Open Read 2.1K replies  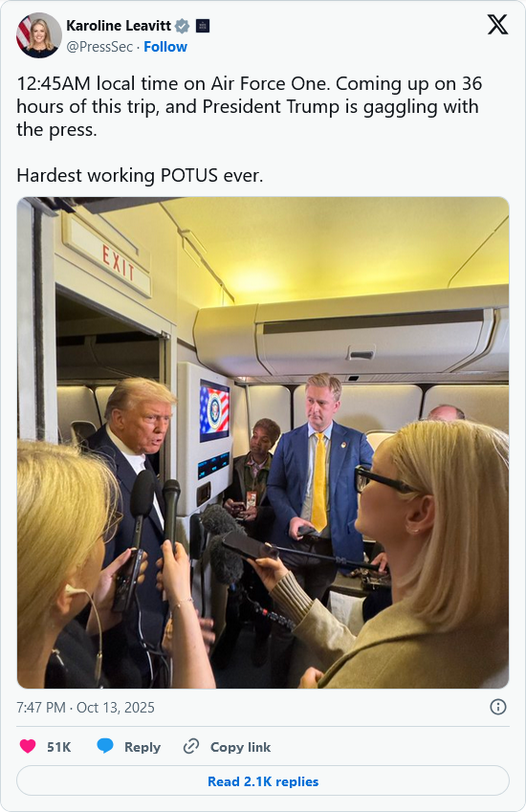pos(263,781)
